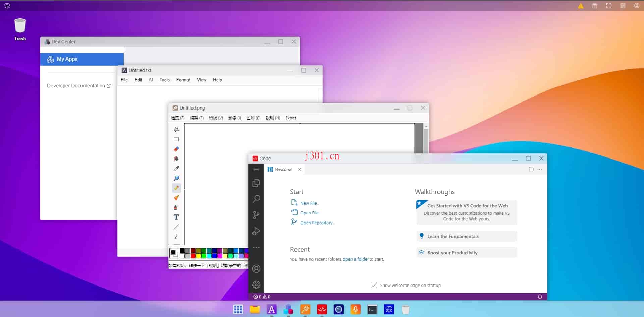Viewport: 644px width, 317px height.
Task: Switch to My Apps tab
Action: [x=82, y=59]
